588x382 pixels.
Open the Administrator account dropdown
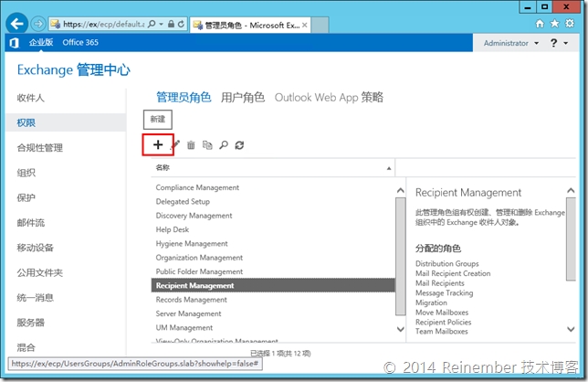pyautogui.click(x=511, y=43)
